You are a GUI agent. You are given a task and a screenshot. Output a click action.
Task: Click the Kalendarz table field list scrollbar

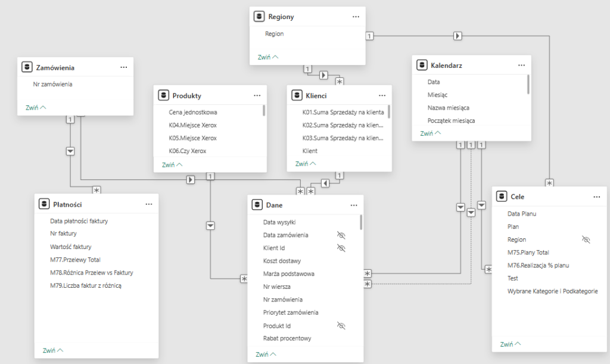coord(528,85)
